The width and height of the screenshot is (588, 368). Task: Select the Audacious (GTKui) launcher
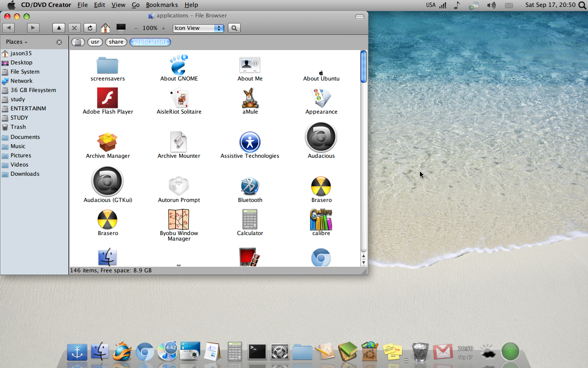(107, 182)
